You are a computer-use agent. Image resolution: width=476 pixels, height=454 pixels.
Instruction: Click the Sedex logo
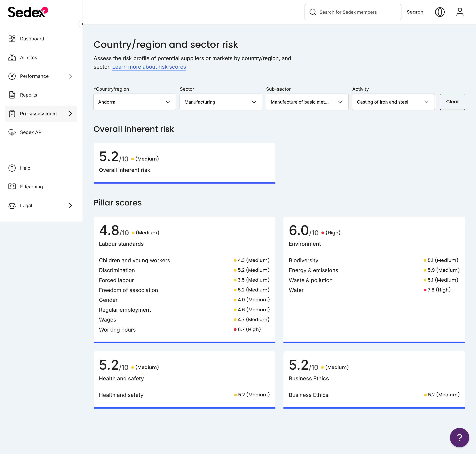click(27, 11)
